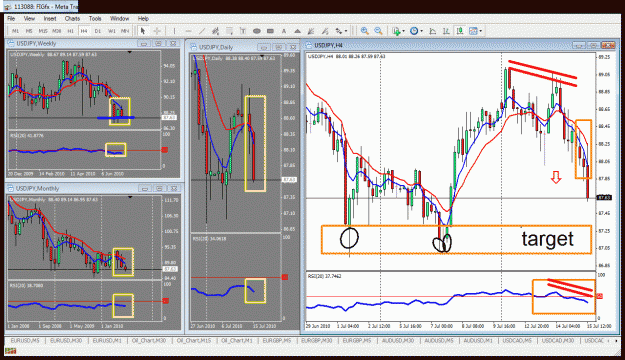Open the Insert menu
Screen dimensions: 625x360
pyautogui.click(x=50, y=18)
